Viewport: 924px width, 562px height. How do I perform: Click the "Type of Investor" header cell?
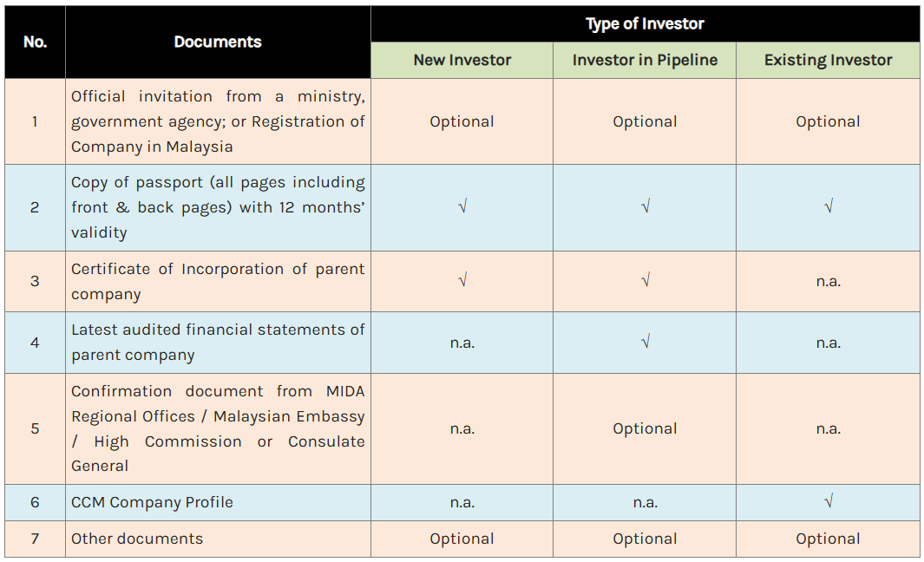point(645,24)
